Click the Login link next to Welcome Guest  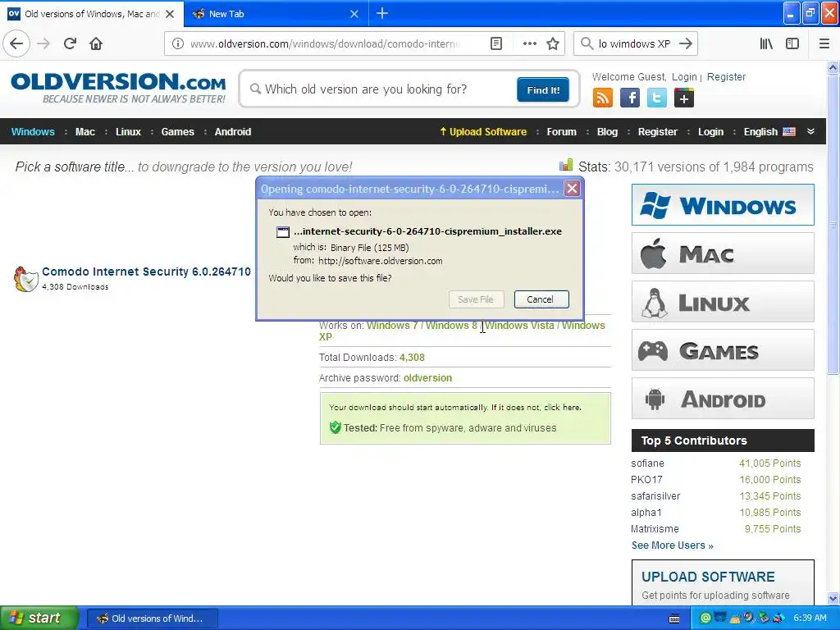pos(684,77)
